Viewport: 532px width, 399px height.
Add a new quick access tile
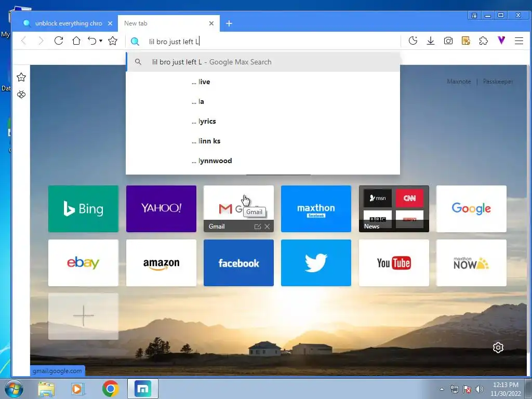tap(84, 316)
